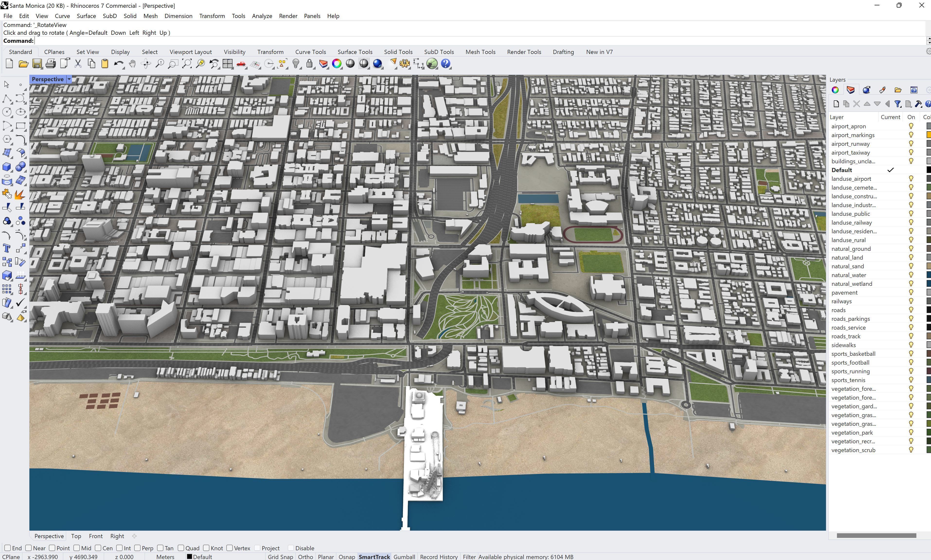
Task: Toggle SmartTrack in status bar
Action: 374,557
